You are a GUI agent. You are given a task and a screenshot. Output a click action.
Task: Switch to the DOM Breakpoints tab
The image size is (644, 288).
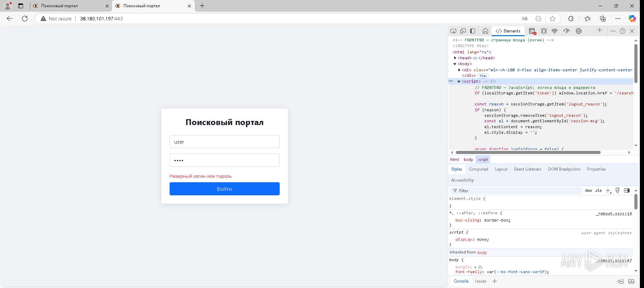(564, 169)
